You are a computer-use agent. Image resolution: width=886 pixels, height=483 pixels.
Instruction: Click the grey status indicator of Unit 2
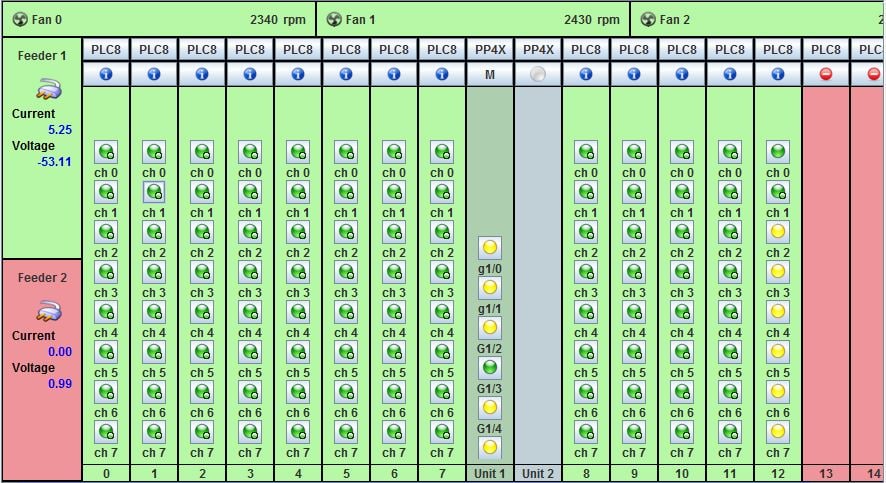(x=538, y=74)
